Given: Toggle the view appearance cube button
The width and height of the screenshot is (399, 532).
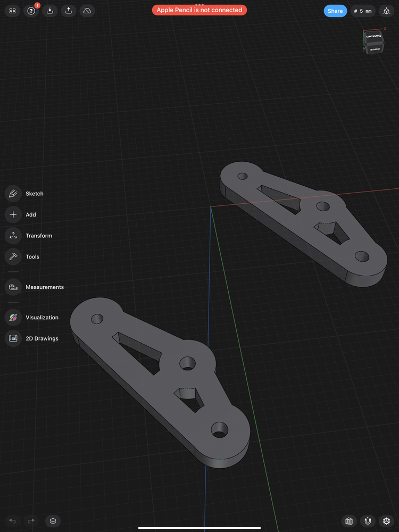Looking at the screenshot, I should pyautogui.click(x=348, y=521).
